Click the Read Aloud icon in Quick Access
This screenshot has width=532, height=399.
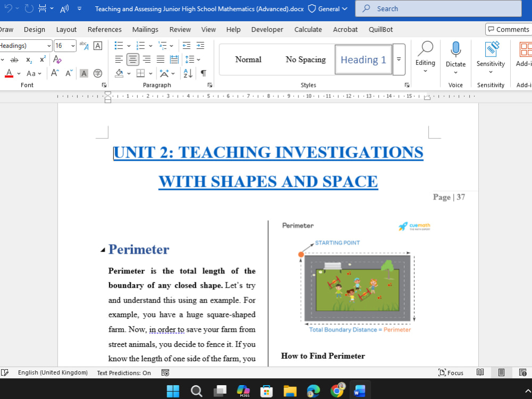64,9
